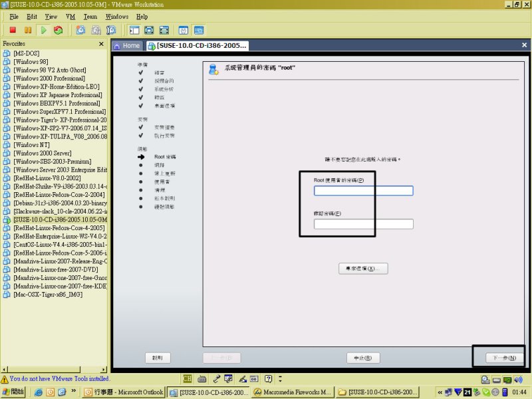Click the Console view toolbar icon

(x=199, y=30)
